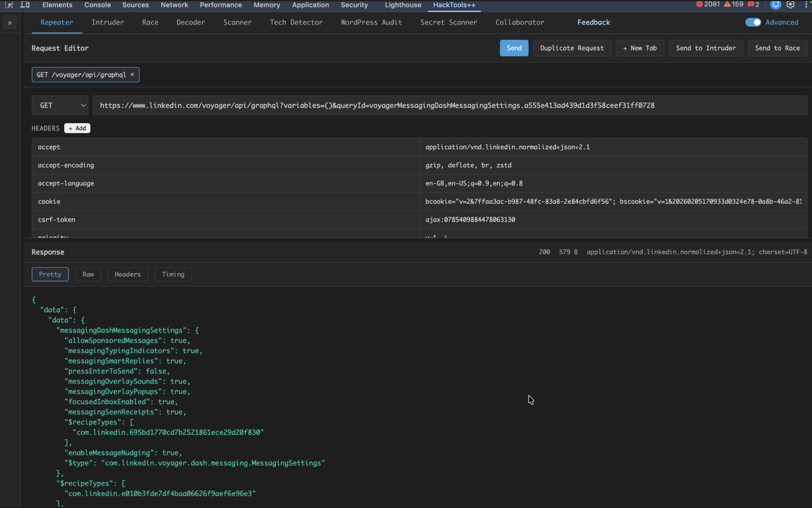Click the accept header name cell

point(225,147)
